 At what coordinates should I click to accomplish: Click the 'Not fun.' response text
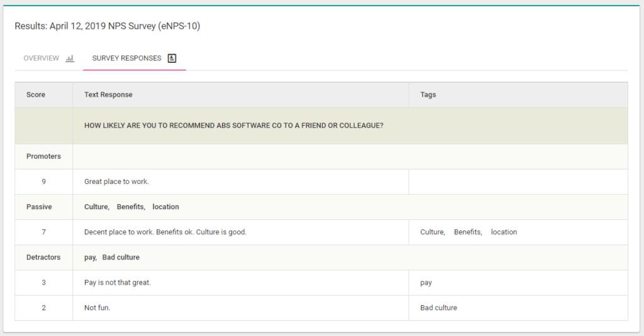coord(97,308)
